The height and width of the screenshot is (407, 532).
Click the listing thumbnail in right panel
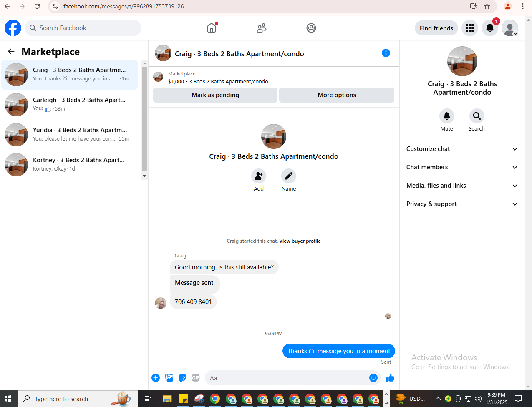[462, 61]
